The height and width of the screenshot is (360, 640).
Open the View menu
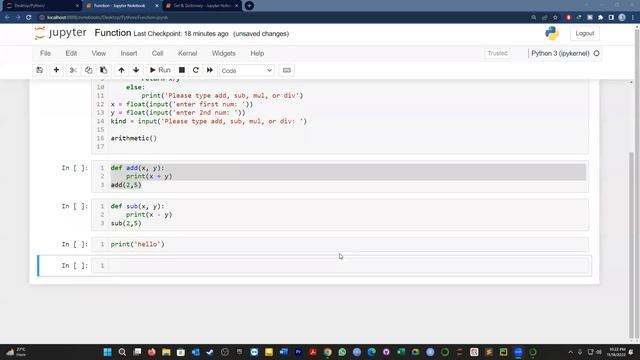99,53
